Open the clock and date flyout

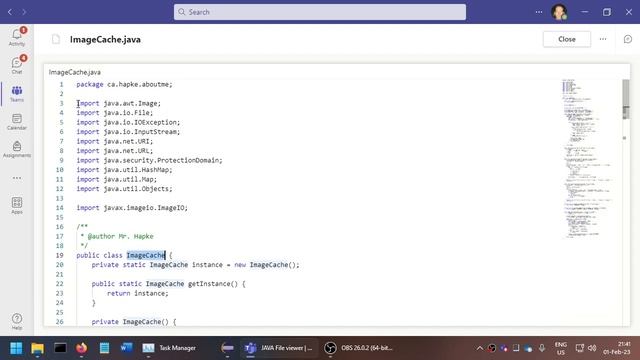click(617, 348)
